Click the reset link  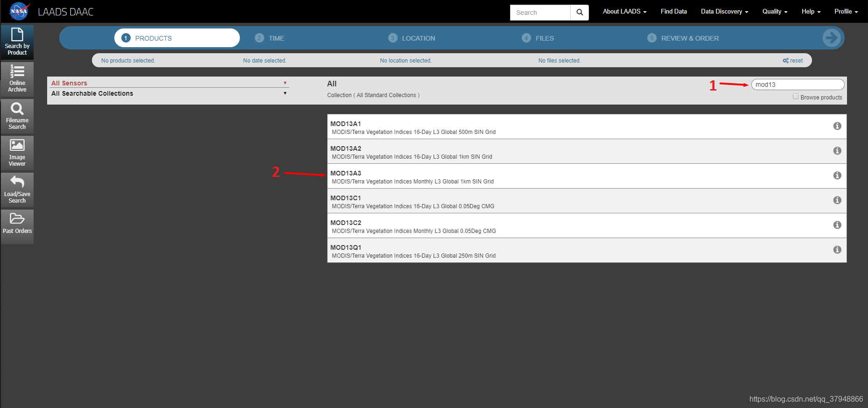coord(793,61)
